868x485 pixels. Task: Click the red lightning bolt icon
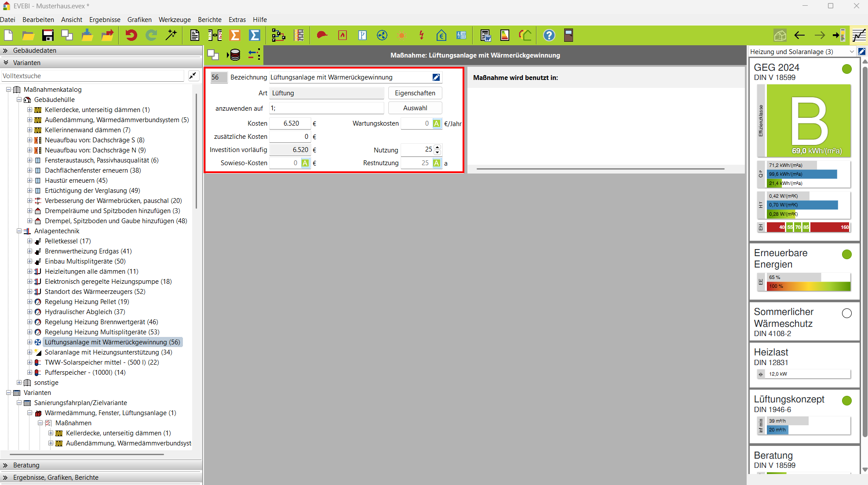click(x=421, y=36)
